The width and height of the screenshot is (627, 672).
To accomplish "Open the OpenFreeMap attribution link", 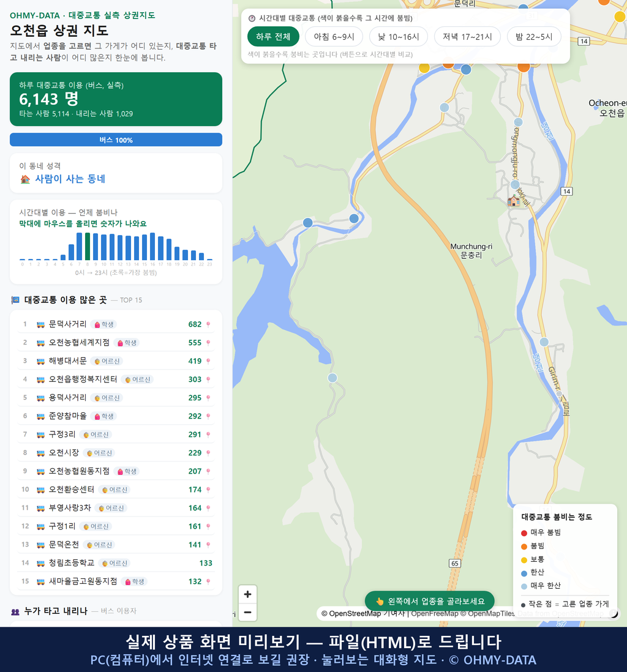I will (435, 613).
